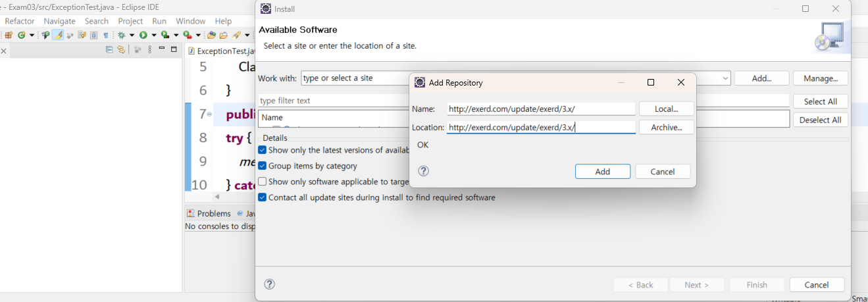Collapse the line 7 fold marker in editor
868x302 pixels.
[x=209, y=114]
